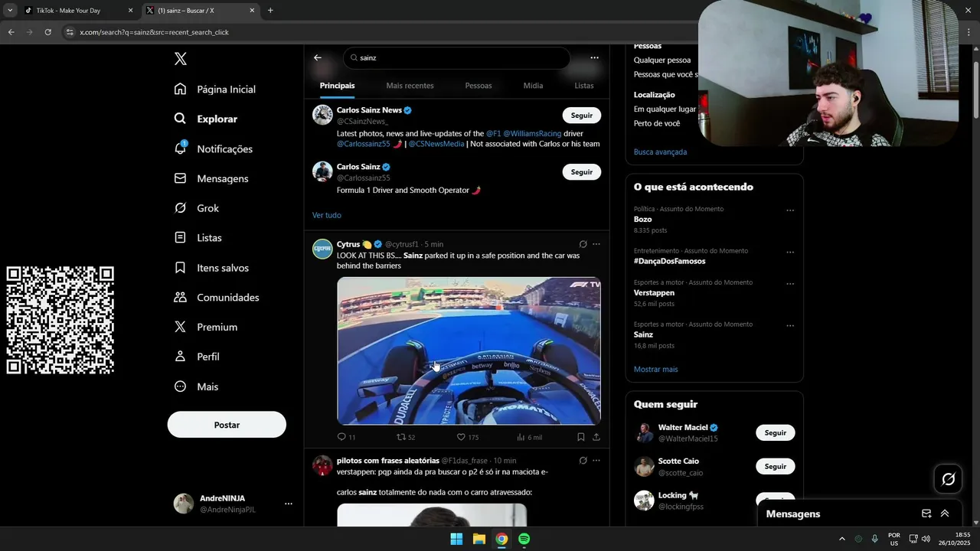Open the Premium X icon
The image size is (980, 551).
click(x=180, y=327)
